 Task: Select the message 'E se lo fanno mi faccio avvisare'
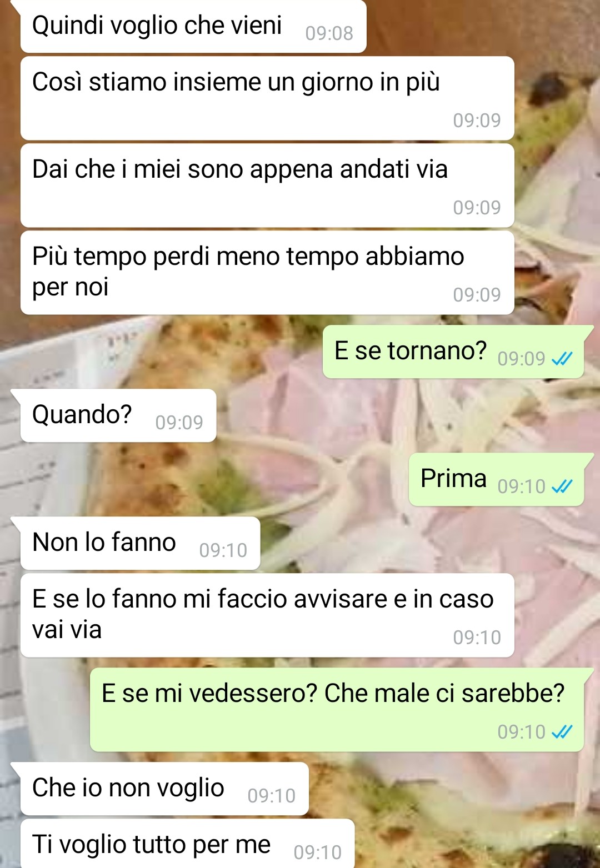(267, 615)
